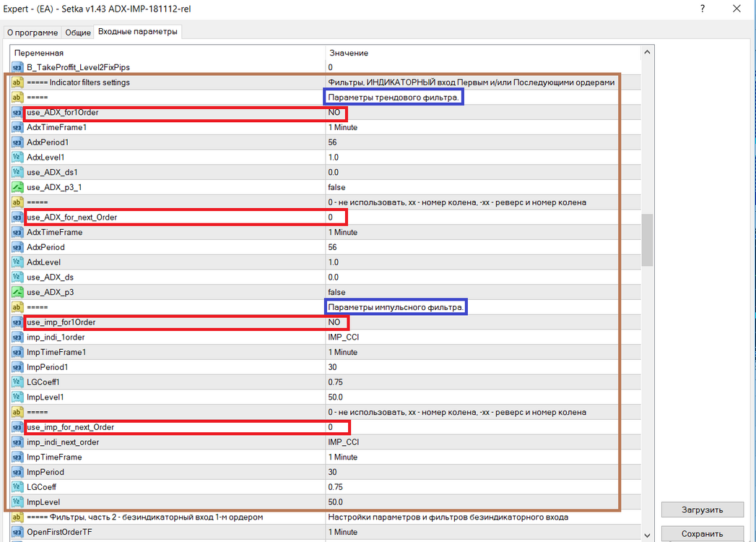Select the false value of use_ADX_p3
756x542 pixels.
tap(336, 292)
